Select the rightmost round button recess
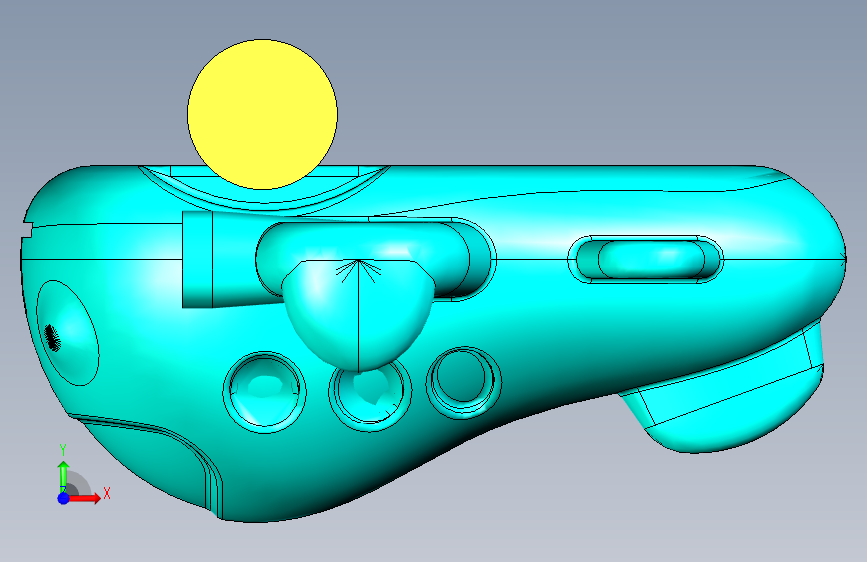 (463, 383)
